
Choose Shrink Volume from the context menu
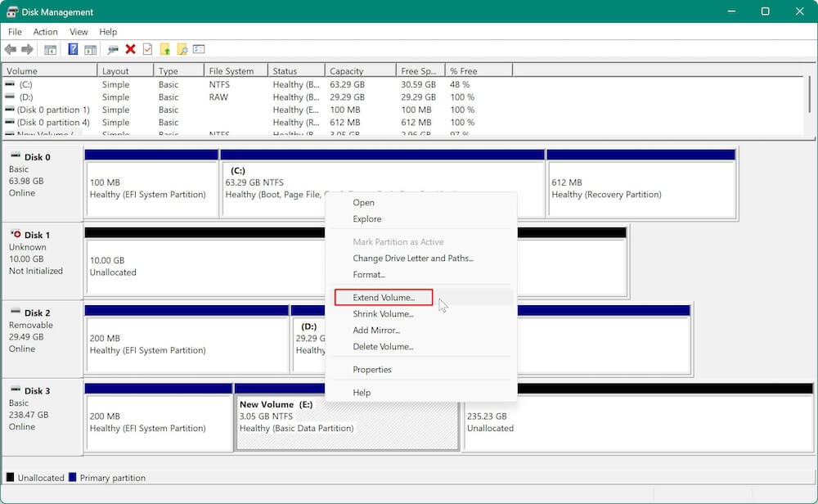click(383, 313)
